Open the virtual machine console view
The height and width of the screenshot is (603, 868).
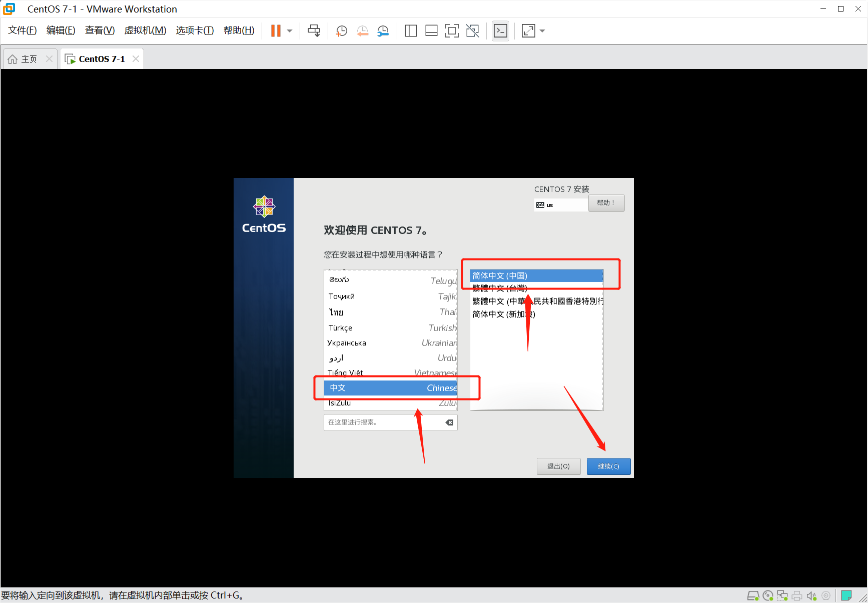pyautogui.click(x=501, y=30)
